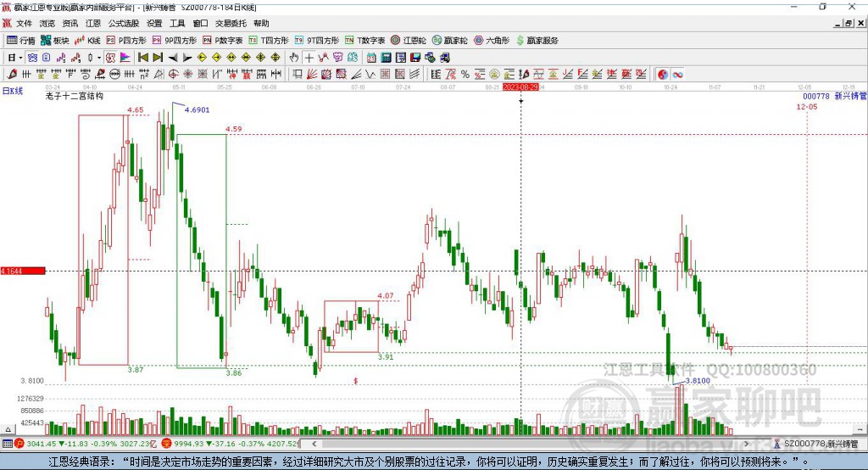Screen dimensions: 868x470
Task: Open the 行情 market quotes view
Action: pyautogui.click(x=21, y=40)
